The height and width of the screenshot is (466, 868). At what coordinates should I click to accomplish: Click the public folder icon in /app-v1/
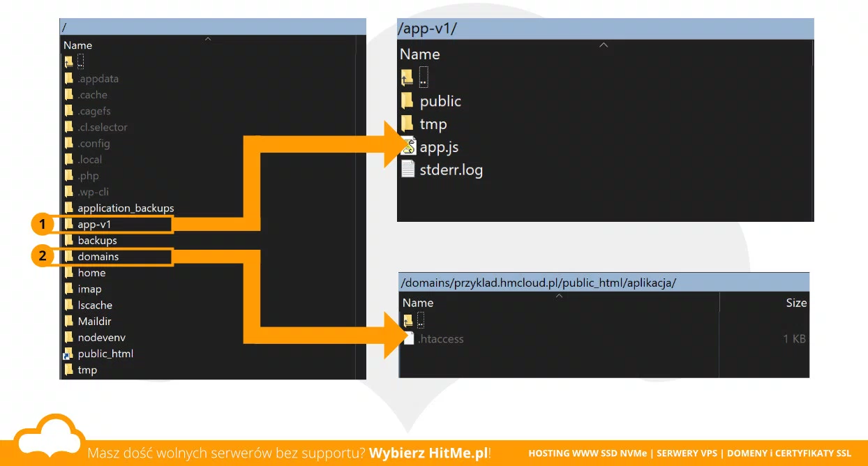coord(407,101)
